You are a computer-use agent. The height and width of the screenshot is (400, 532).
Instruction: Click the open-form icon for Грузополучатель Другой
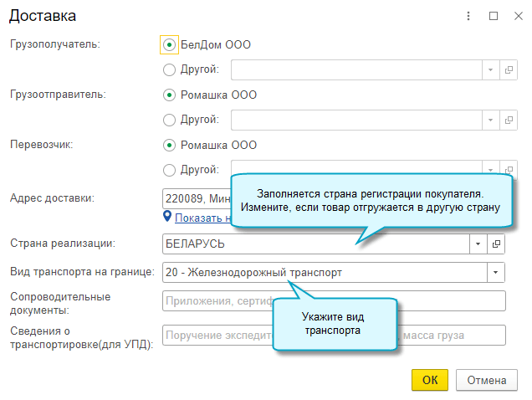click(507, 70)
